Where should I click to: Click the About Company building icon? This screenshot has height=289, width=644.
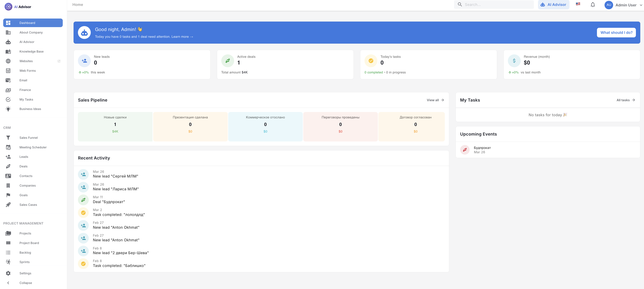(8, 33)
